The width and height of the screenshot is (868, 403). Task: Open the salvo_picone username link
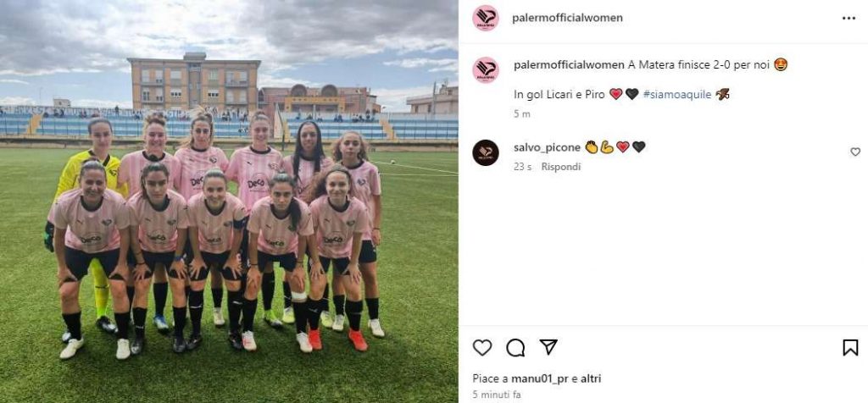[x=547, y=147]
